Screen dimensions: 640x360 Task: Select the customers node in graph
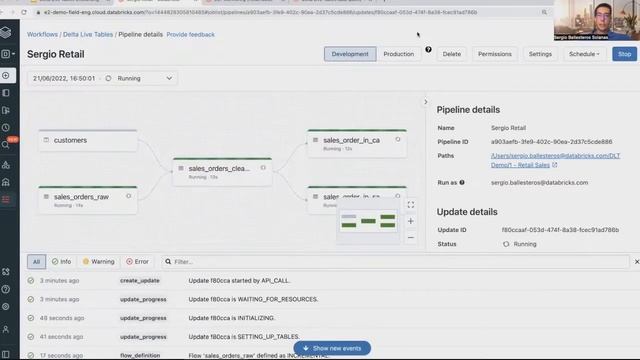[x=88, y=140]
